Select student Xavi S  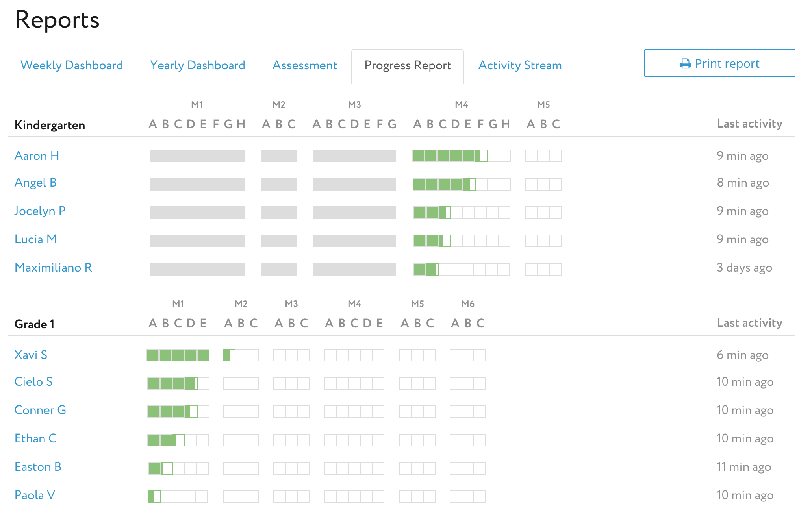pyautogui.click(x=31, y=355)
